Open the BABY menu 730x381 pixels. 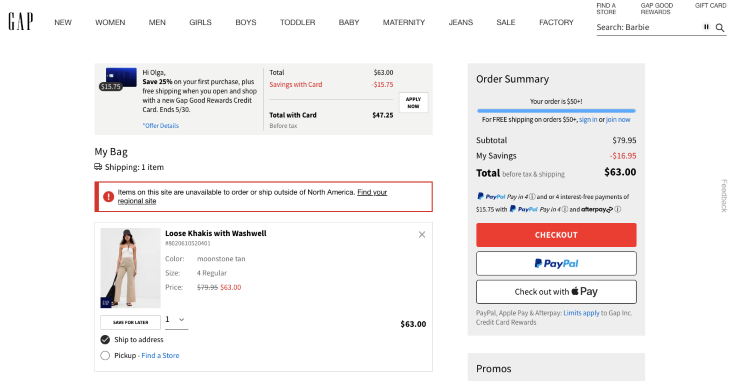pyautogui.click(x=349, y=22)
